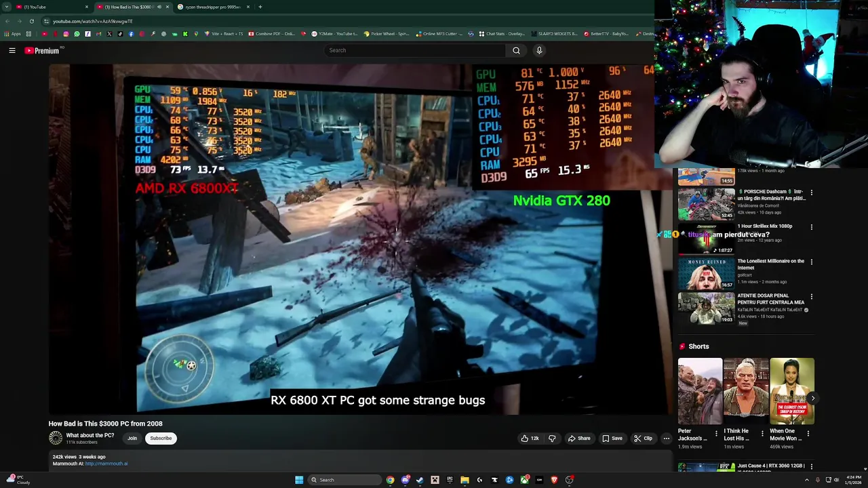Subscribe to What about the PC?
The height and width of the screenshot is (488, 868).
pyautogui.click(x=161, y=439)
